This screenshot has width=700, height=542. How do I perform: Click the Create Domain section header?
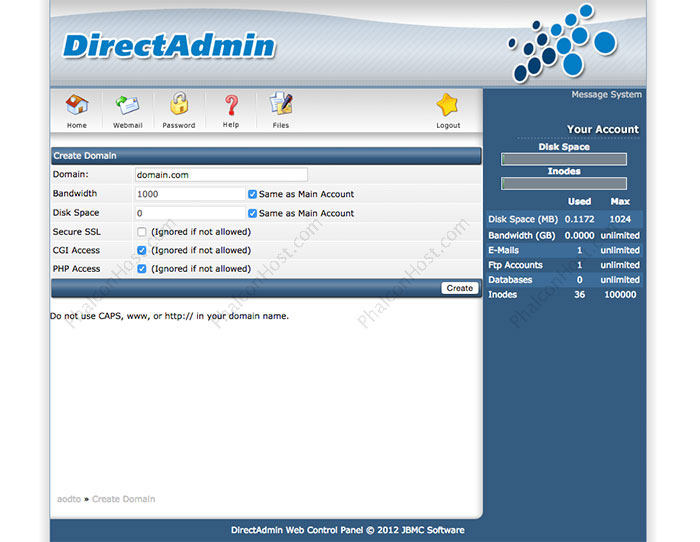click(x=267, y=156)
